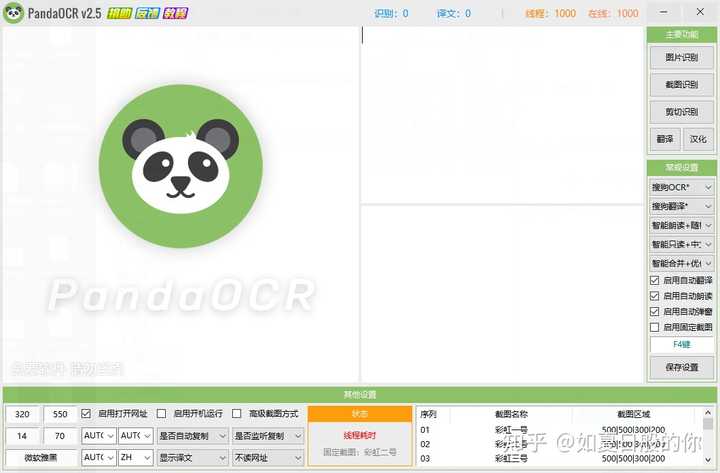The height and width of the screenshot is (473, 720).
Task: Open the 搜狗OCR* engine dropdown
Action: (x=682, y=187)
